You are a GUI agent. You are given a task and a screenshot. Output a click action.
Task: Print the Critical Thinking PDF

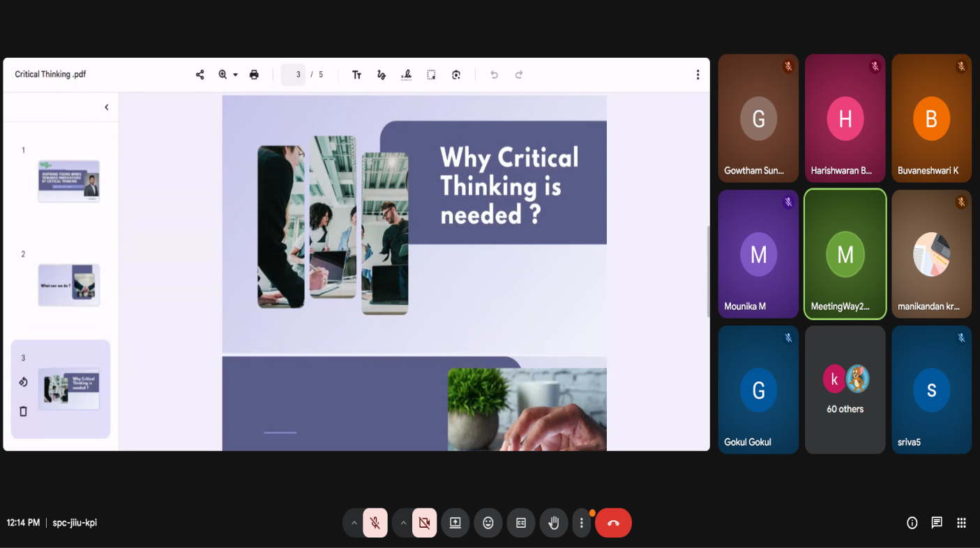pyautogui.click(x=254, y=75)
